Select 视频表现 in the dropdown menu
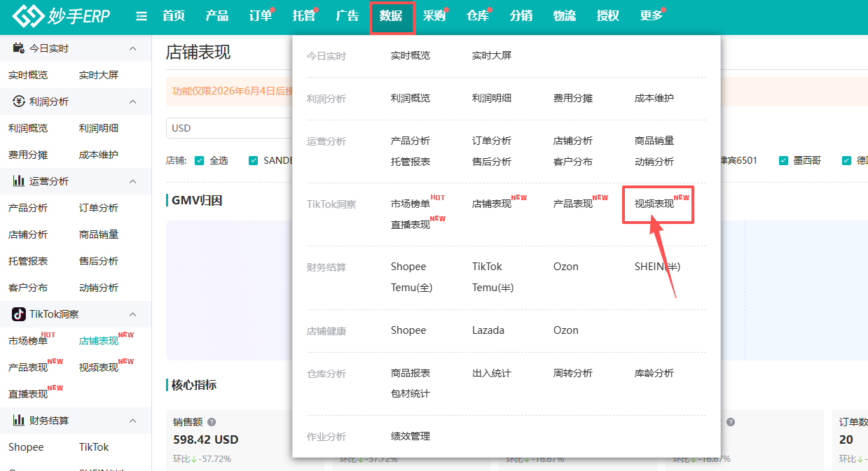Image resolution: width=868 pixels, height=471 pixels. 654,204
